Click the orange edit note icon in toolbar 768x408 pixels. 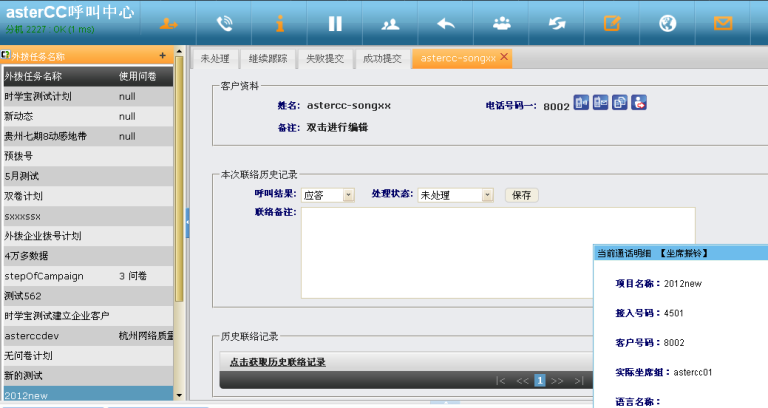click(612, 22)
